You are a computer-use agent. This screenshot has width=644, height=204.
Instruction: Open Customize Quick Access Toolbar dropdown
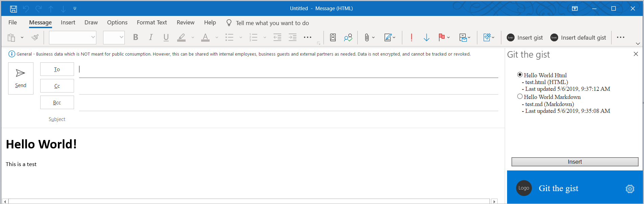coord(75,8)
